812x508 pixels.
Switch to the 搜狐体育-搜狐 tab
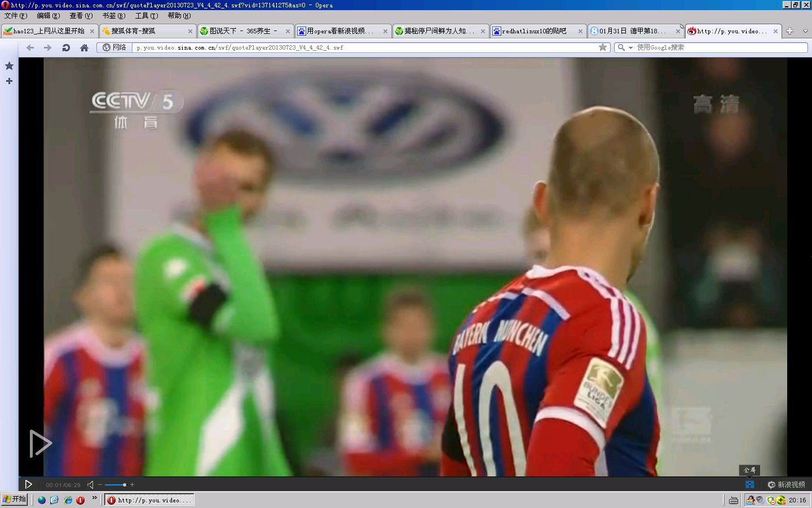pos(147,31)
